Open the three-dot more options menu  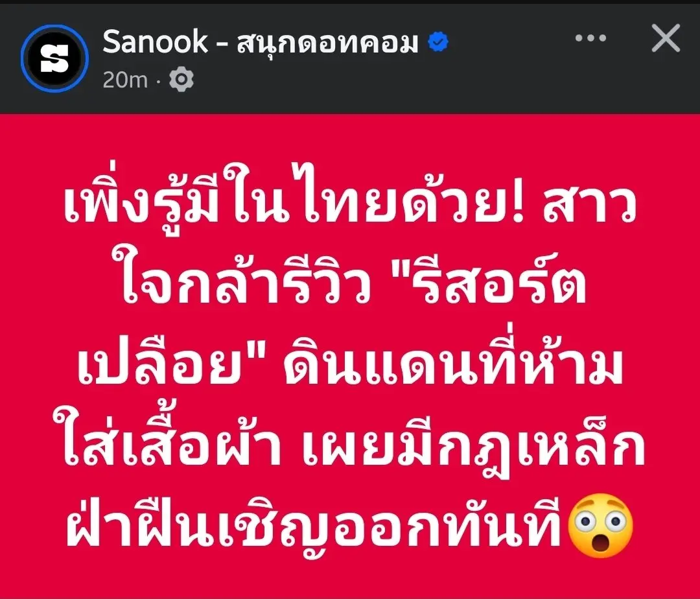[x=590, y=38]
